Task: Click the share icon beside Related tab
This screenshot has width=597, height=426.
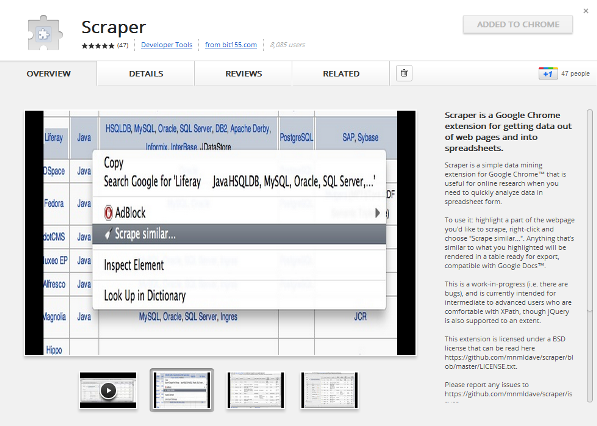Action: (x=404, y=73)
